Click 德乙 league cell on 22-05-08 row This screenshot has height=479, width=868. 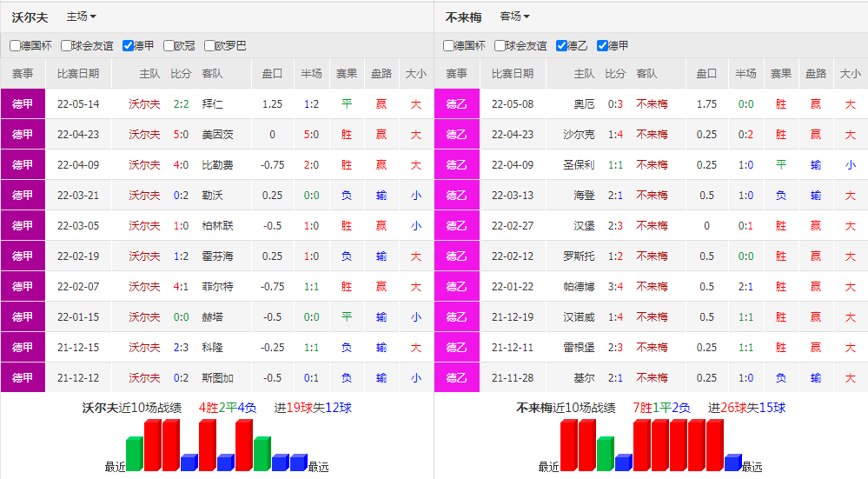(x=457, y=103)
